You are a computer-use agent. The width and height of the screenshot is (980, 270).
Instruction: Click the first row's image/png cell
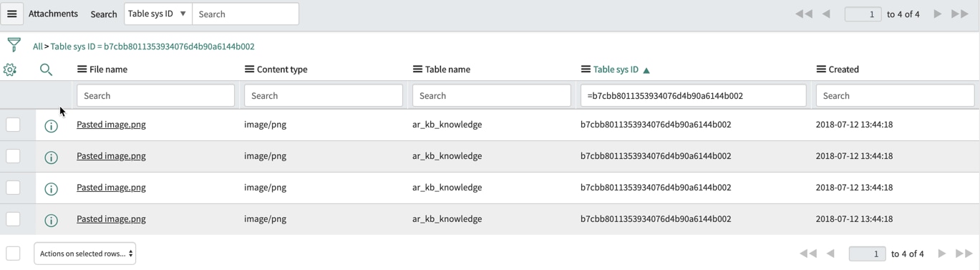coord(265,125)
